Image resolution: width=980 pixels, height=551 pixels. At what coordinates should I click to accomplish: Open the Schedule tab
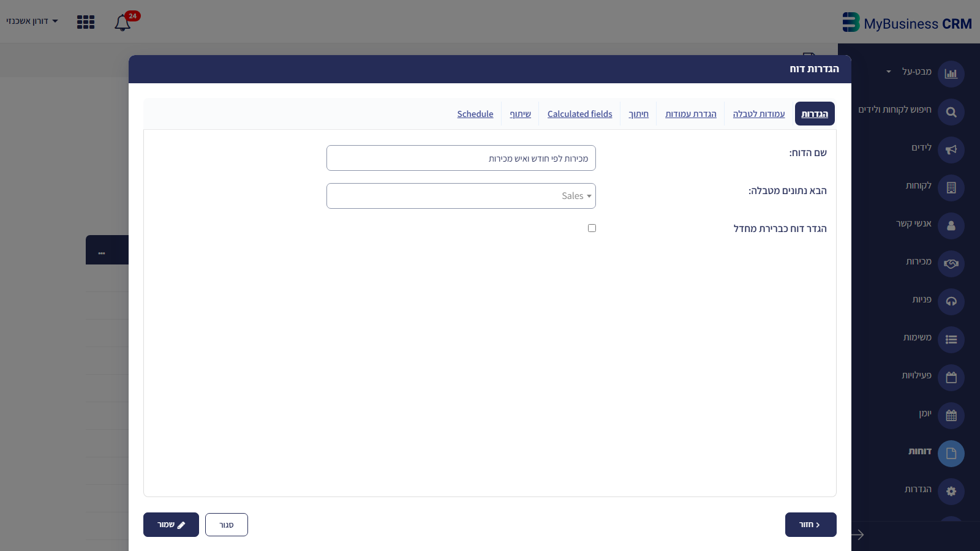click(475, 114)
